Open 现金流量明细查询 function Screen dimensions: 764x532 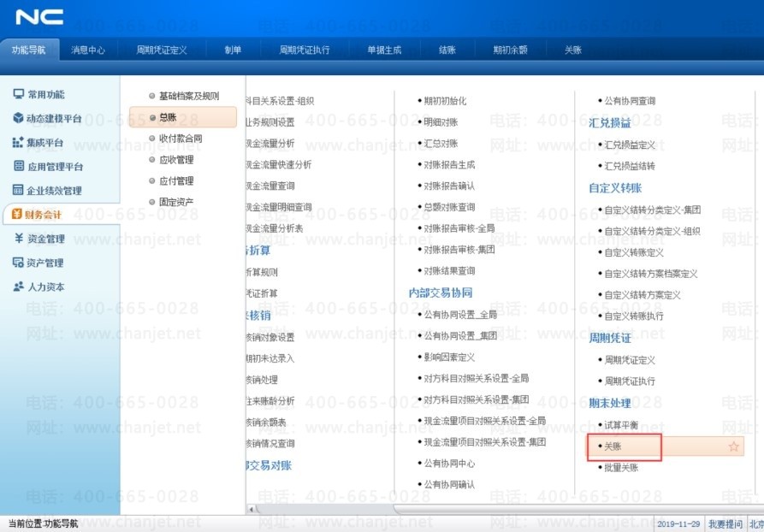[279, 207]
